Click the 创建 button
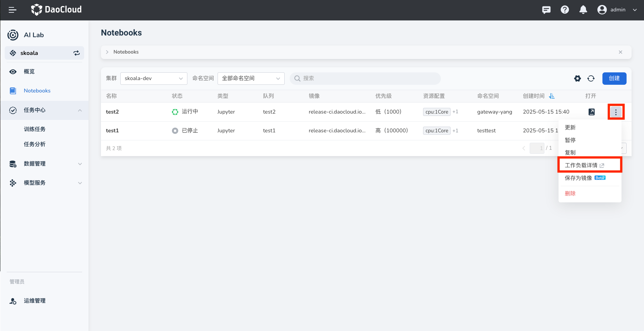 click(614, 78)
